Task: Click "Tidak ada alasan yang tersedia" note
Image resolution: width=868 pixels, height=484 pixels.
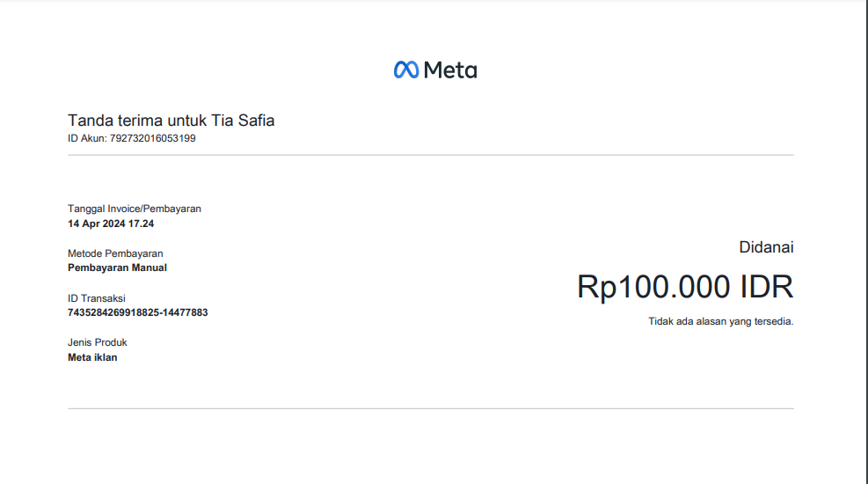Action: click(721, 321)
